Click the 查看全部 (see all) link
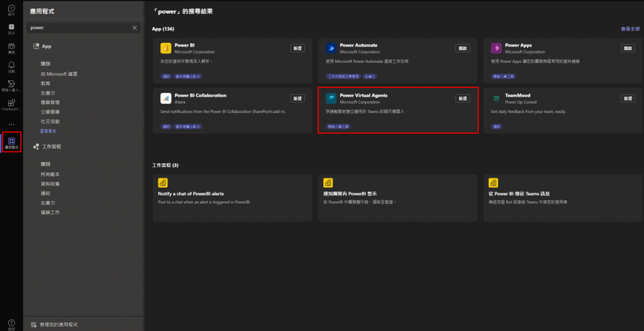 click(x=630, y=29)
